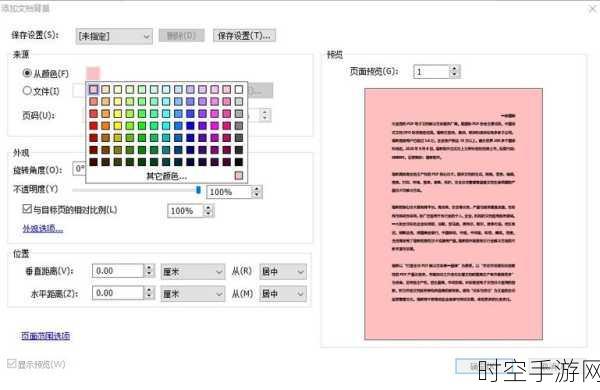
Task: Select the 从颜色(F) radio button
Action: pos(27,72)
